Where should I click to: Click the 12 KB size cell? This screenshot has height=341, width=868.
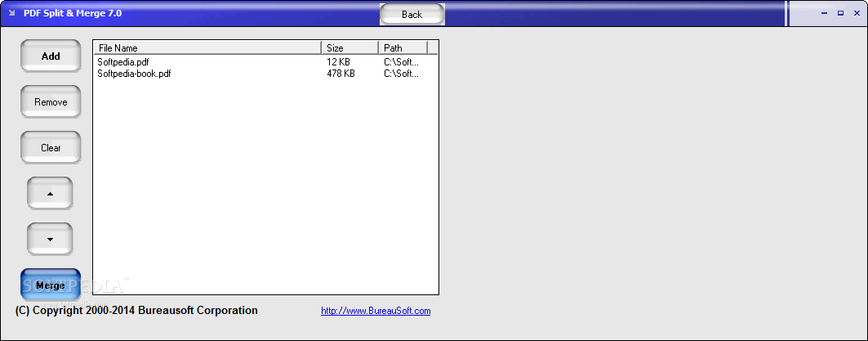click(x=338, y=62)
